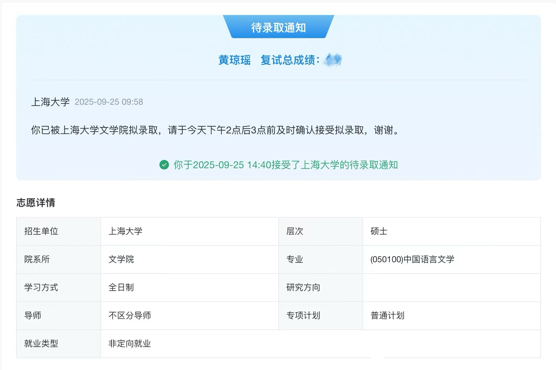The image size is (556, 370).
Task: Click the 学习方式 label cell
Action: pyautogui.click(x=59, y=287)
